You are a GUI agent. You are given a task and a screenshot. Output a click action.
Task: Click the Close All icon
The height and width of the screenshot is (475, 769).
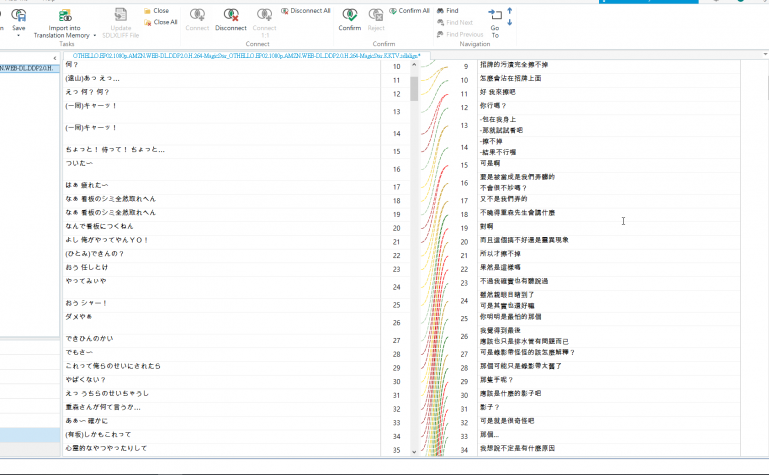pos(147,21)
